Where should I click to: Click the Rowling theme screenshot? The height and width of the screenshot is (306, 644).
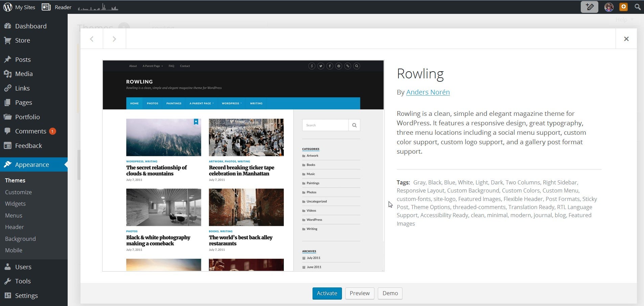243,165
